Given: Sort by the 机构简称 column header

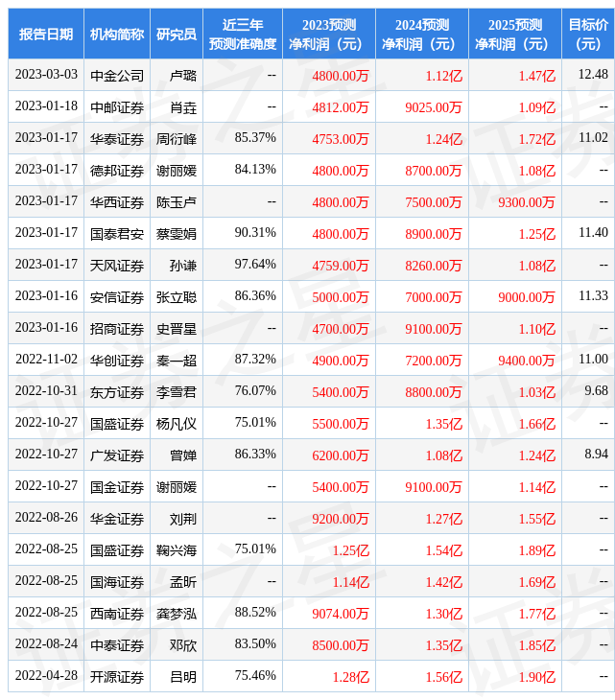Looking at the screenshot, I should click(117, 35).
